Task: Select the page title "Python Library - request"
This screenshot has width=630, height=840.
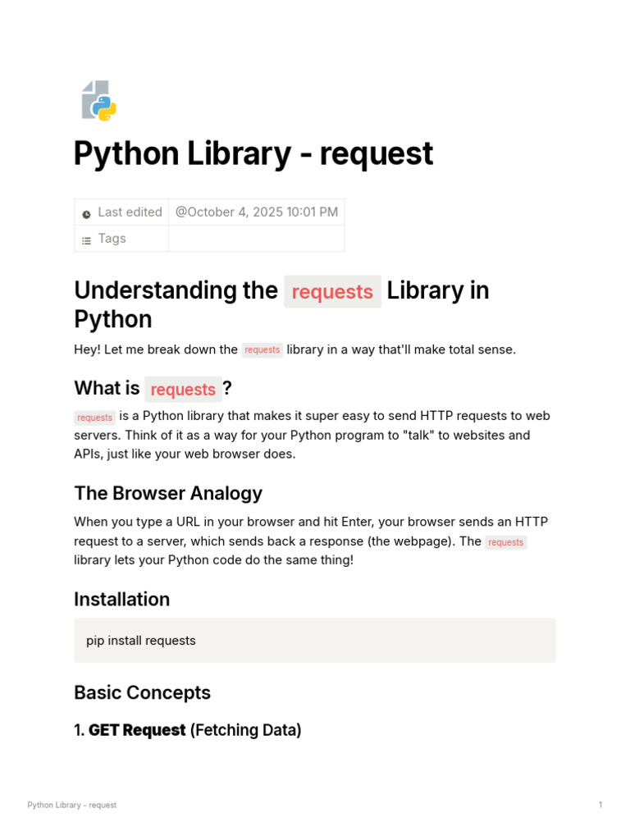Action: 253,154
